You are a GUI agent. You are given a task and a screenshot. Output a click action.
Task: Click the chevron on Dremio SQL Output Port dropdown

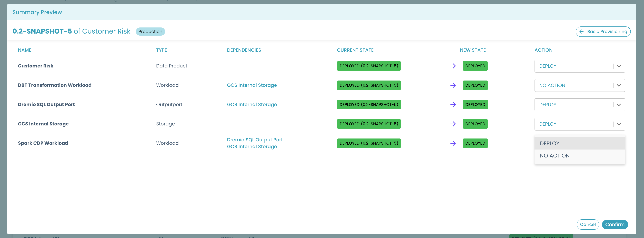(619, 104)
